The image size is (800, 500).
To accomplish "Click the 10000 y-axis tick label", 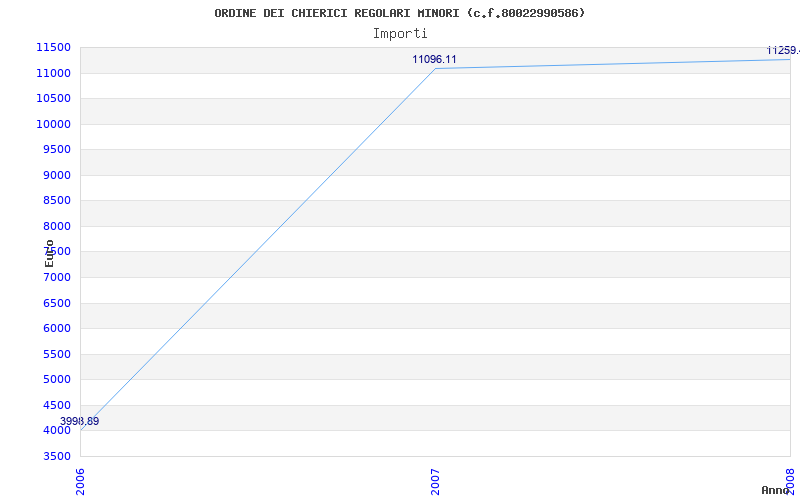I will tap(53, 124).
